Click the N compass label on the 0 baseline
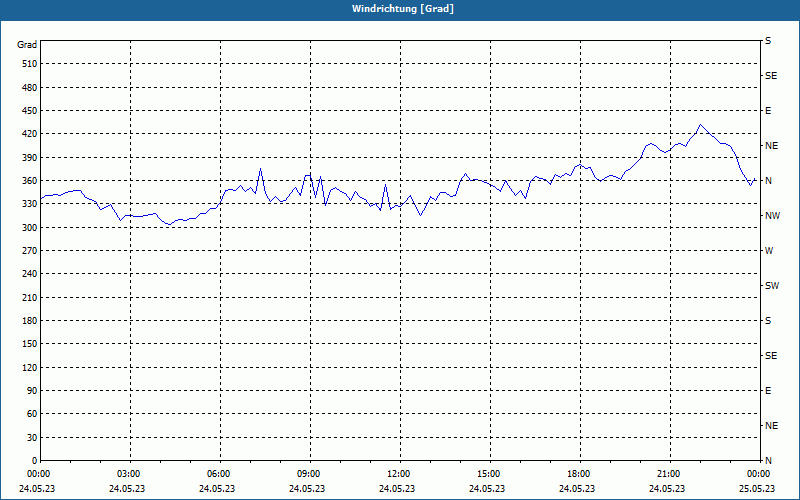Screen dimensions: 800x500 pos(768,461)
